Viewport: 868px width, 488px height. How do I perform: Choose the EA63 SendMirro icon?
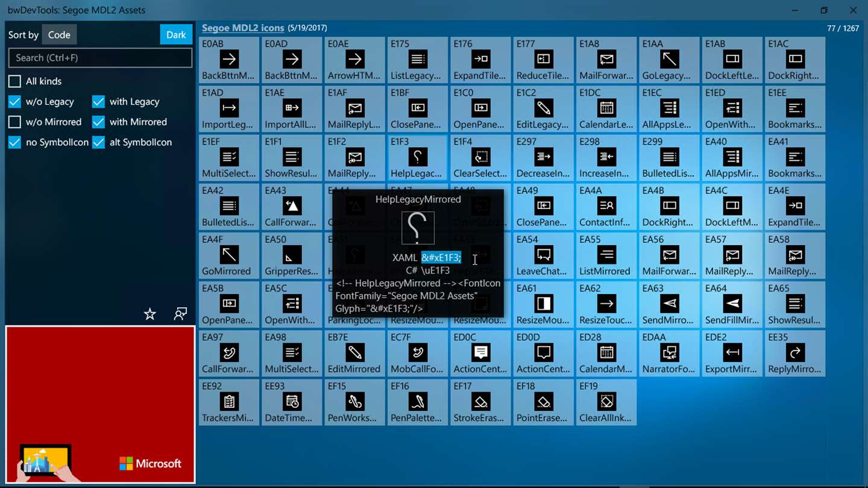click(669, 304)
